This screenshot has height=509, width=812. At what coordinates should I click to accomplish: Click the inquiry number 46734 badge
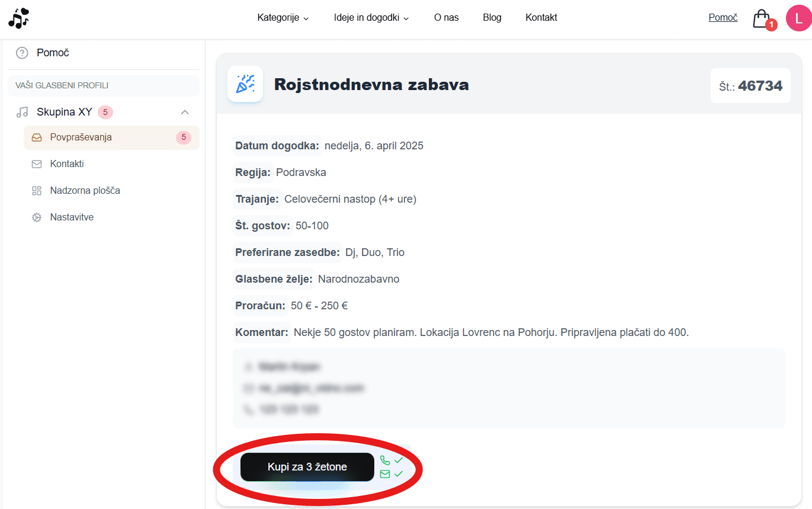click(750, 86)
